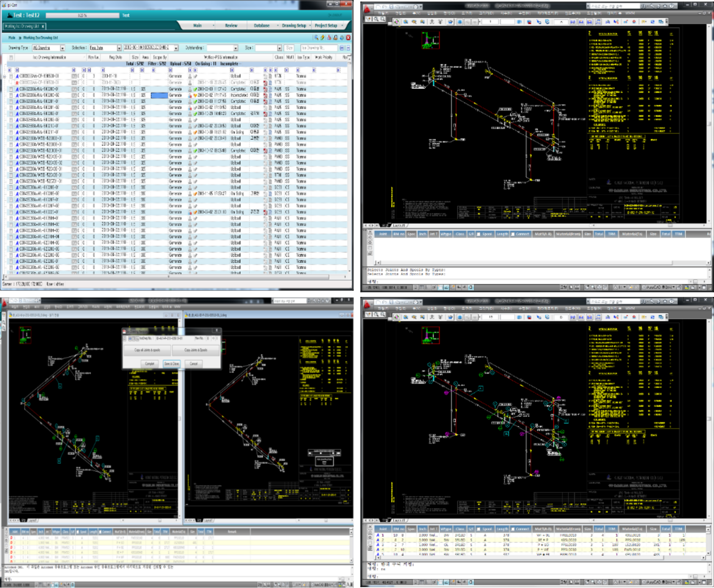
Task: Toggle the Spool checkbox in the joint table header
Action: coord(479,234)
